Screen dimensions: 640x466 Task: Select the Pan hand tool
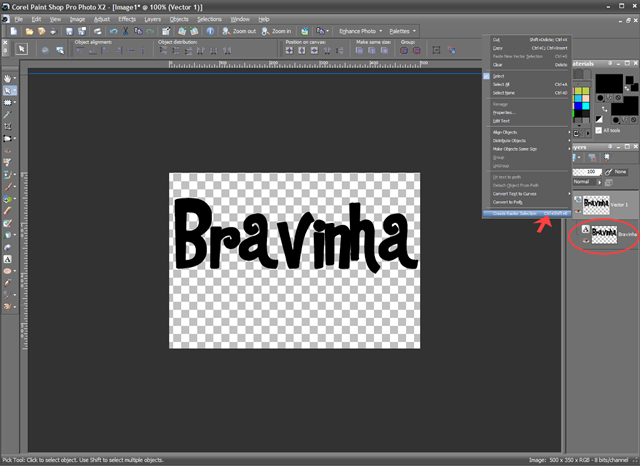pos(7,78)
